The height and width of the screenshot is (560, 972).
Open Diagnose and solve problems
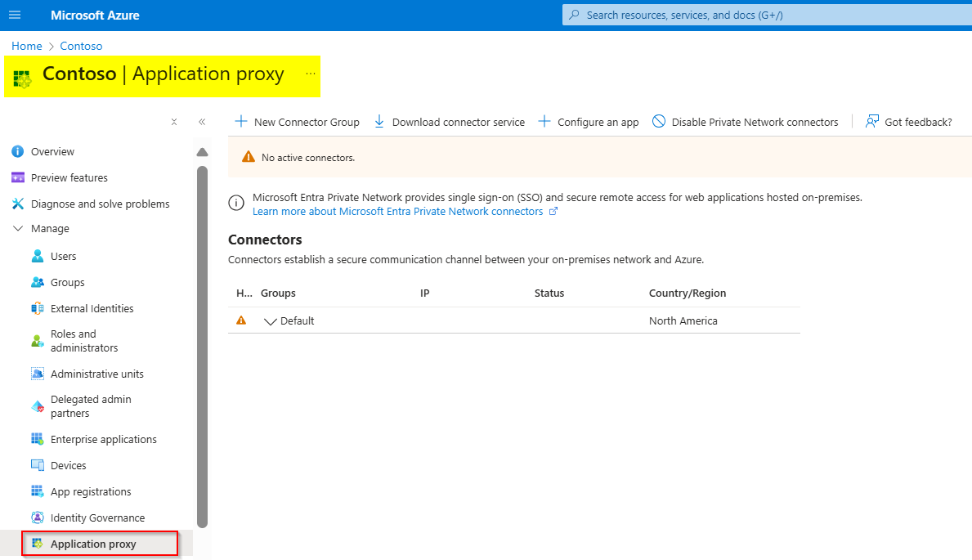[101, 204]
